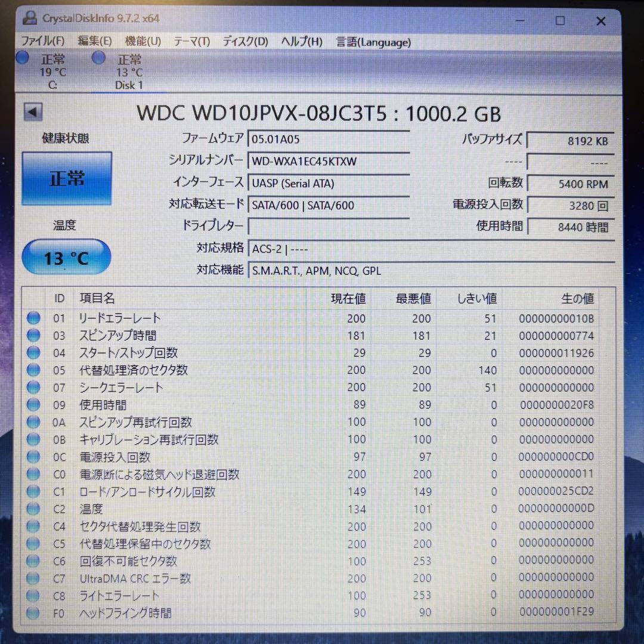This screenshot has width=644, height=644.
Task: Click the status dot for ID C2 温度
Action: (33, 509)
